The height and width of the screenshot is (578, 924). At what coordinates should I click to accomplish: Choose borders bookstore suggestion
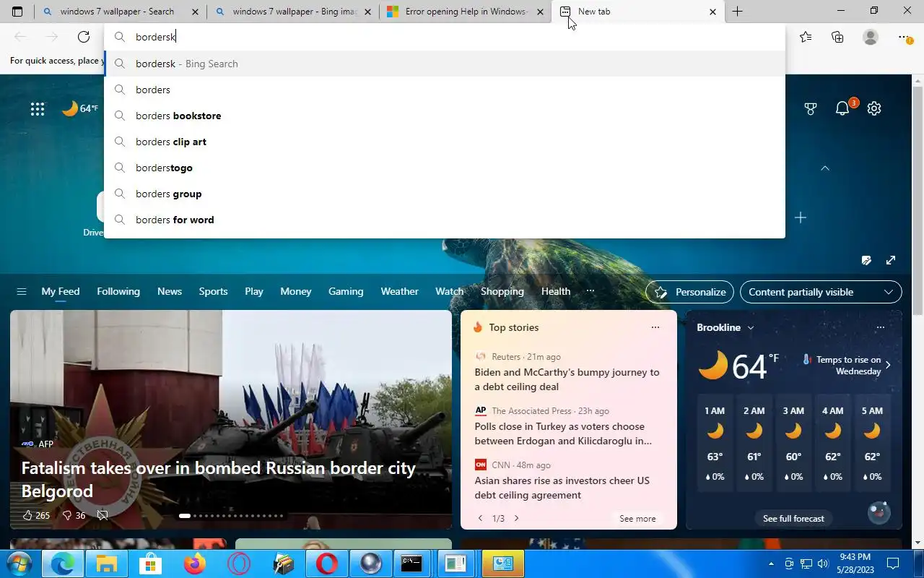445,116
